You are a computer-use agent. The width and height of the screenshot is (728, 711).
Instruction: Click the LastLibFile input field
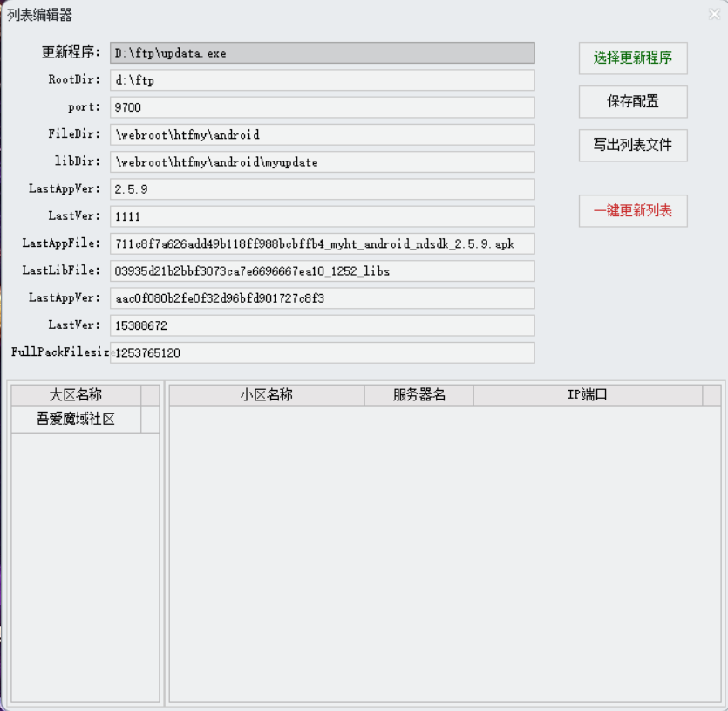tap(323, 271)
